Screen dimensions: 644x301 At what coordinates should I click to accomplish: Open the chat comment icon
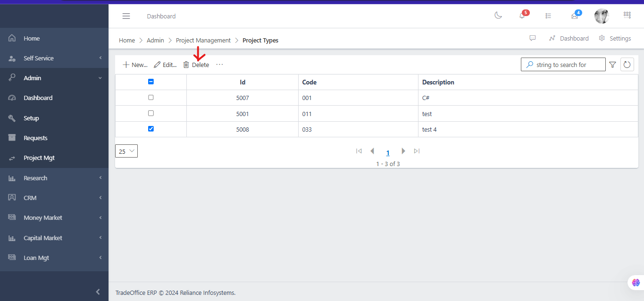click(x=533, y=38)
